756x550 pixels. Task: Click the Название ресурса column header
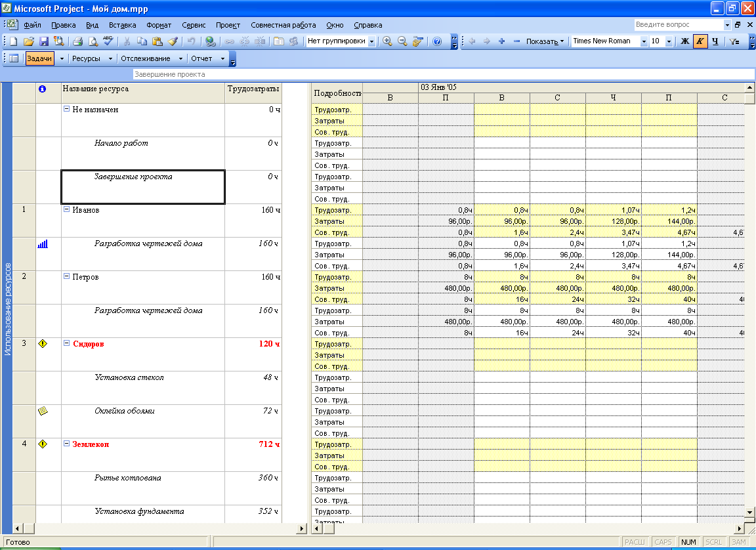click(x=142, y=93)
